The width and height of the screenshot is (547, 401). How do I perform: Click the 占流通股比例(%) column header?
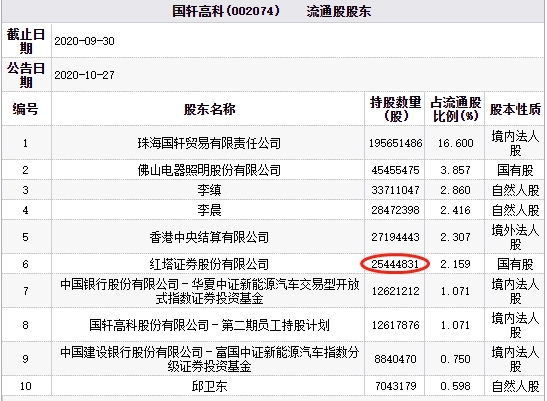click(455, 109)
